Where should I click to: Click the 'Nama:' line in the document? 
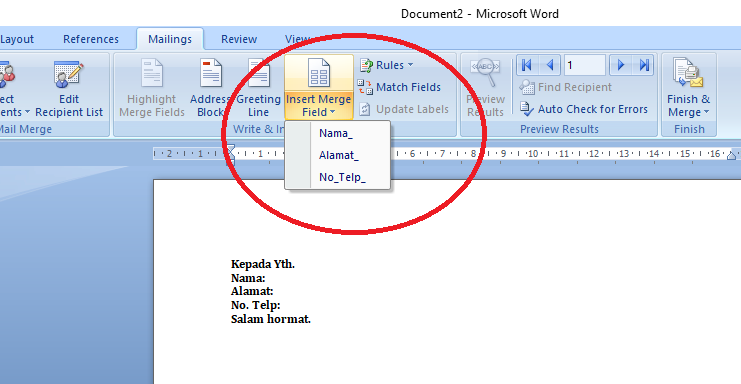248,278
